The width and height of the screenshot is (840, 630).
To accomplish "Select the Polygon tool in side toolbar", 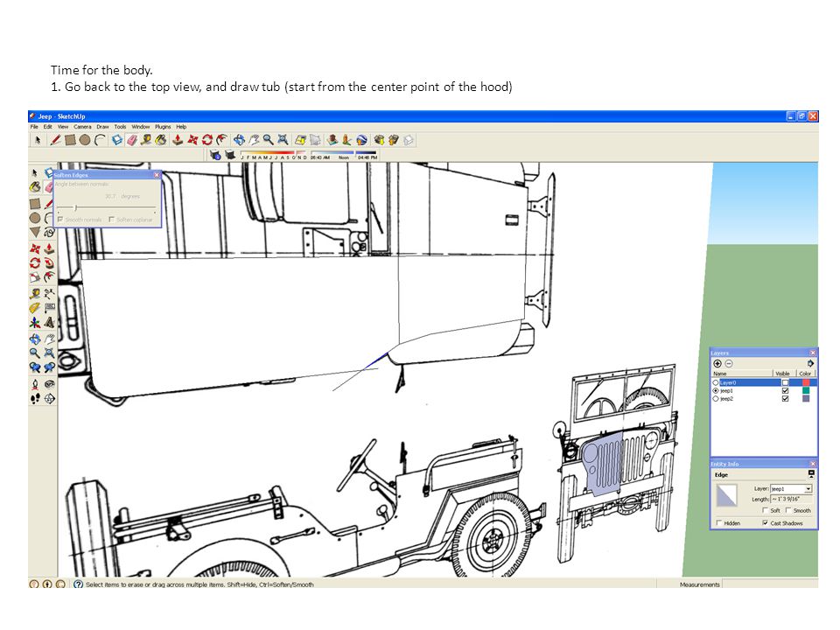I will point(35,233).
